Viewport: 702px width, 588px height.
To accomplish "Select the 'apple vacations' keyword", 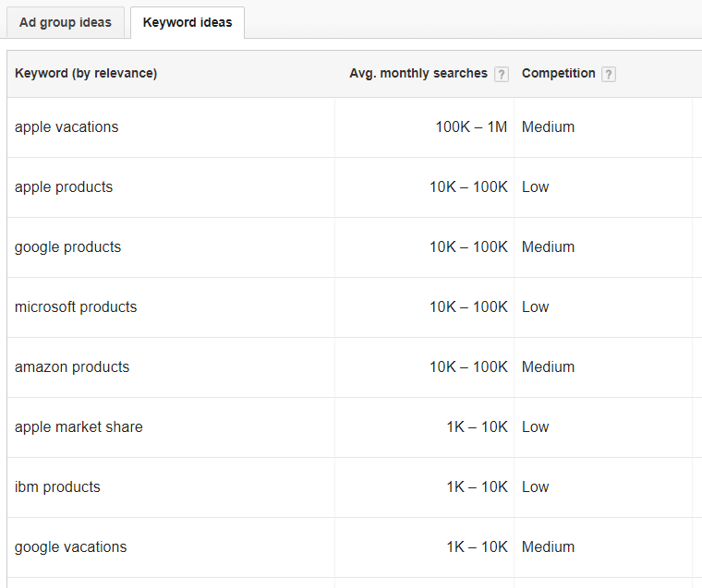I will click(67, 127).
